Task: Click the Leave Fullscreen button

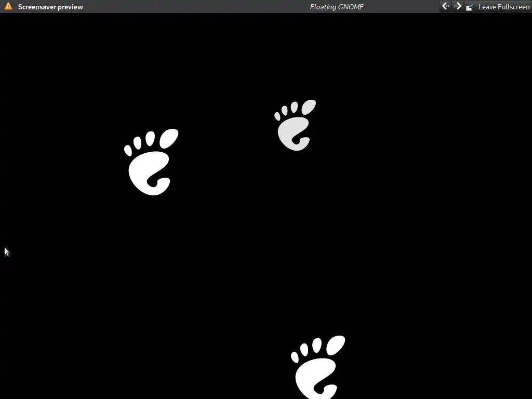Action: coord(497,7)
